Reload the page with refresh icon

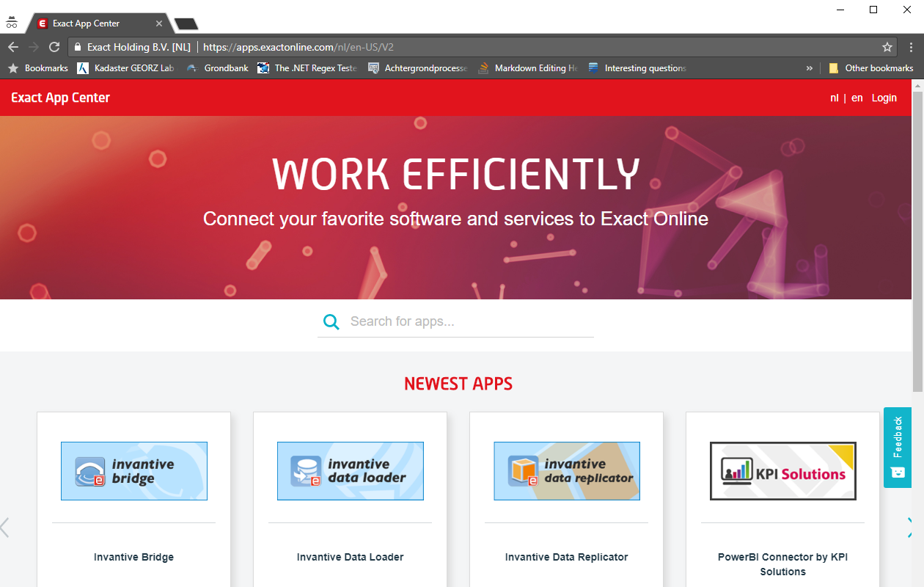54,47
